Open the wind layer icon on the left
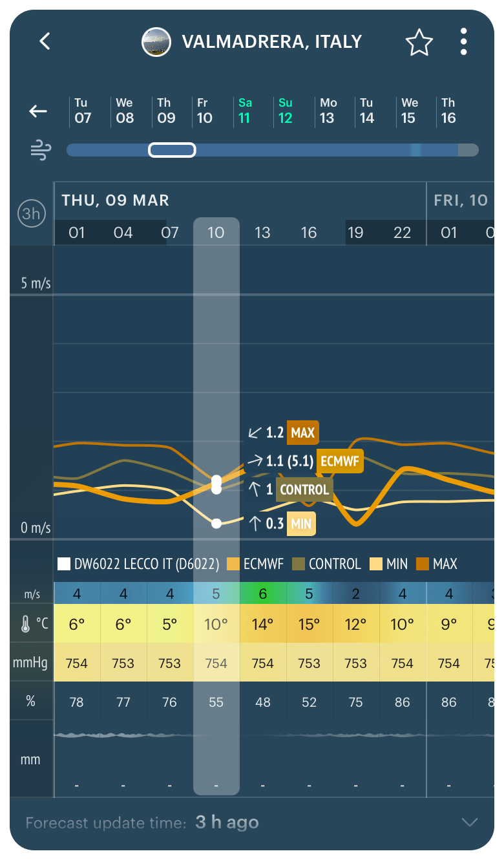The width and height of the screenshot is (504, 860). click(x=40, y=149)
